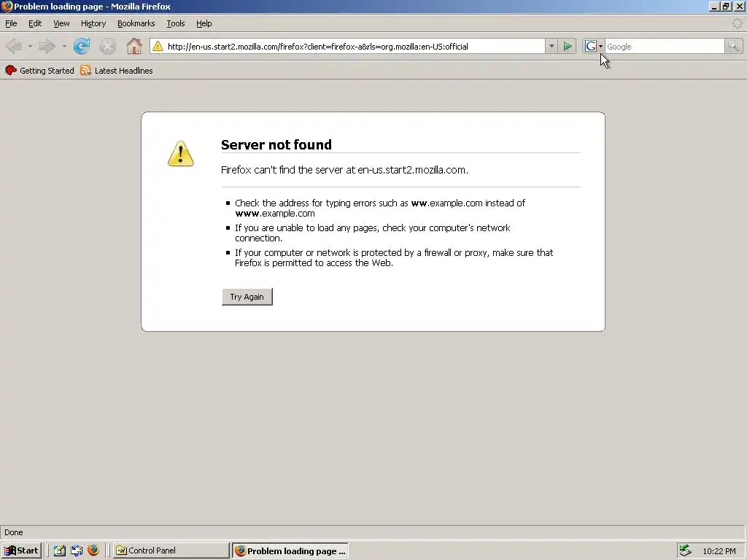Viewport: 747px width, 560px height.
Task: Open the File menu
Action: click(x=11, y=23)
